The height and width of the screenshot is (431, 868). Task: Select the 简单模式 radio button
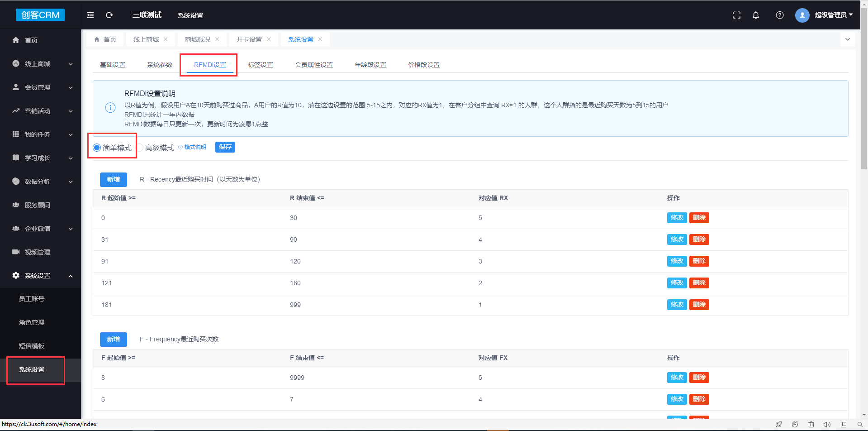pos(97,148)
